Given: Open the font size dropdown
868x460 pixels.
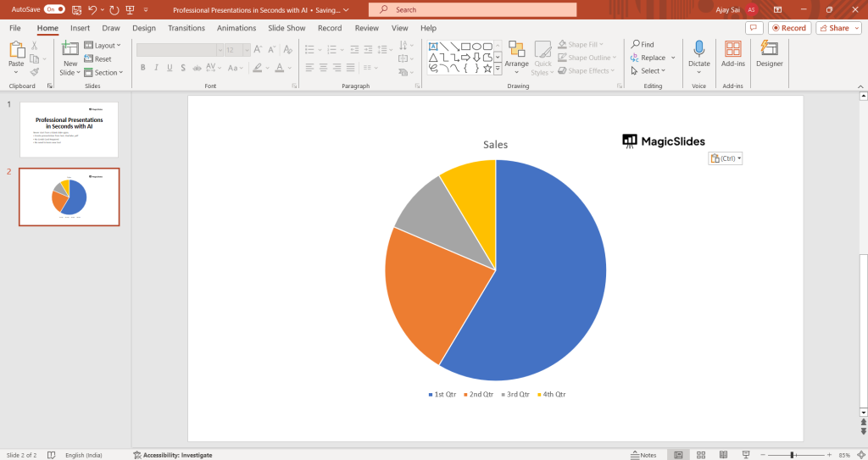Looking at the screenshot, I should pyautogui.click(x=247, y=50).
